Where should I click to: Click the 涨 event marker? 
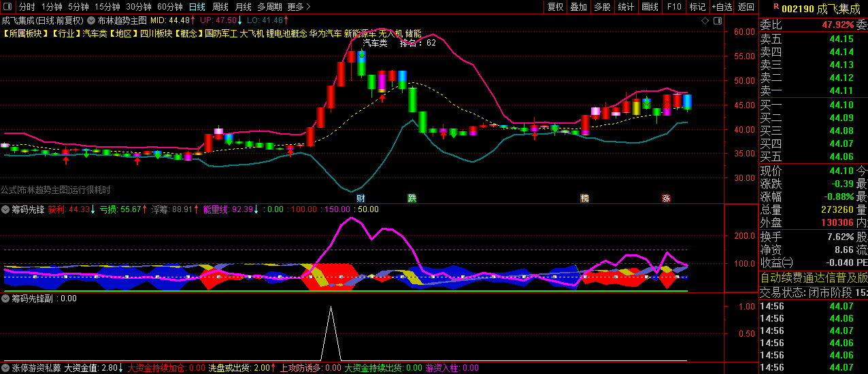click(x=667, y=198)
